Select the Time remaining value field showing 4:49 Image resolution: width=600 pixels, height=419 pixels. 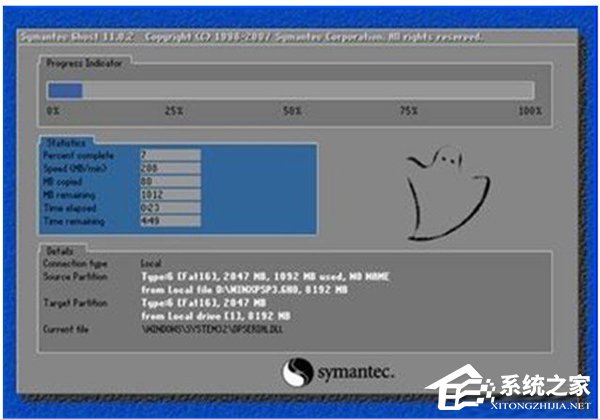coord(170,221)
